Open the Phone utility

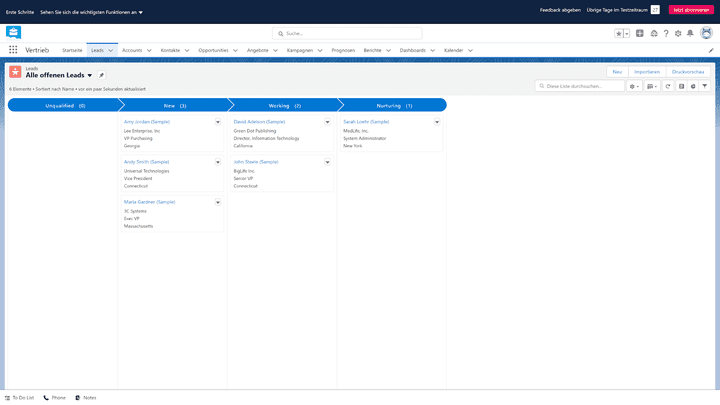pos(55,398)
